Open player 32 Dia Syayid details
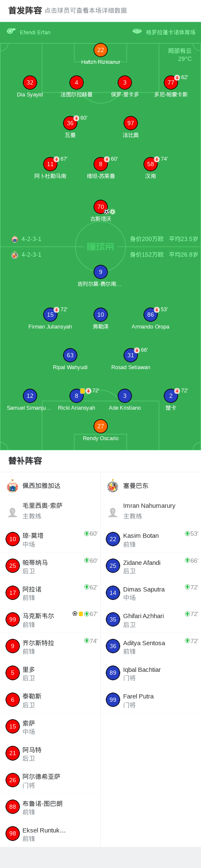 [x=30, y=82]
